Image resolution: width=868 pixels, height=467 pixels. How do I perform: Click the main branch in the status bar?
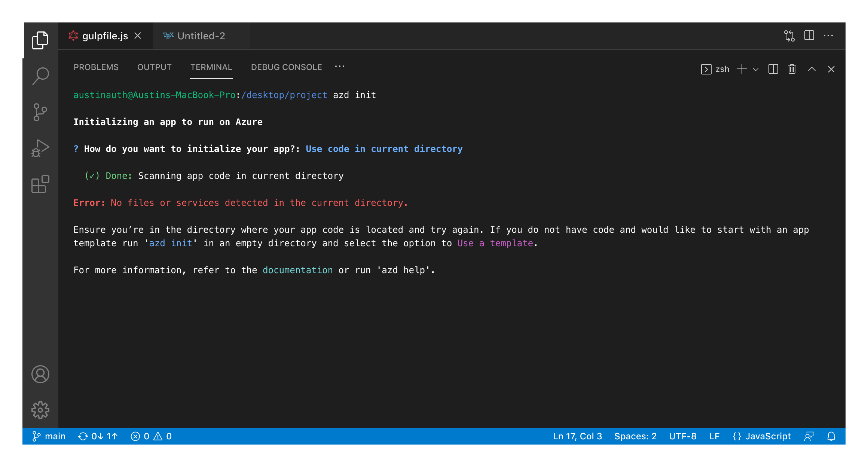click(x=49, y=436)
